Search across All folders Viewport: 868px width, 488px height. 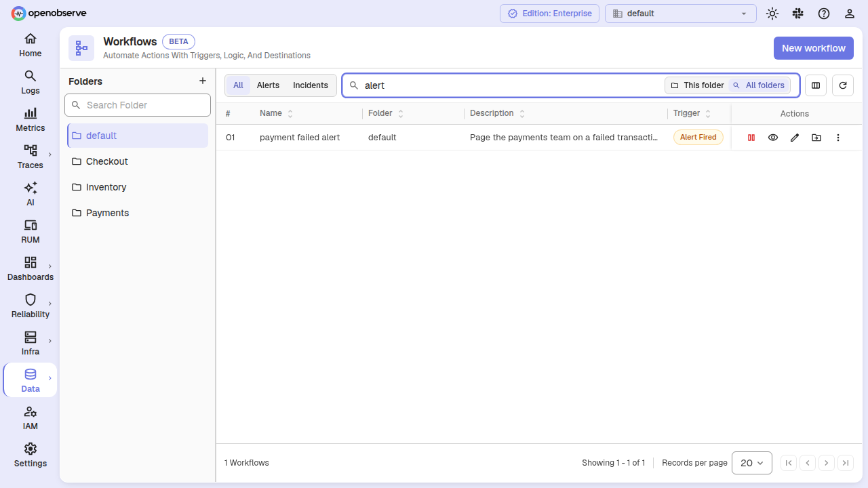(x=759, y=85)
